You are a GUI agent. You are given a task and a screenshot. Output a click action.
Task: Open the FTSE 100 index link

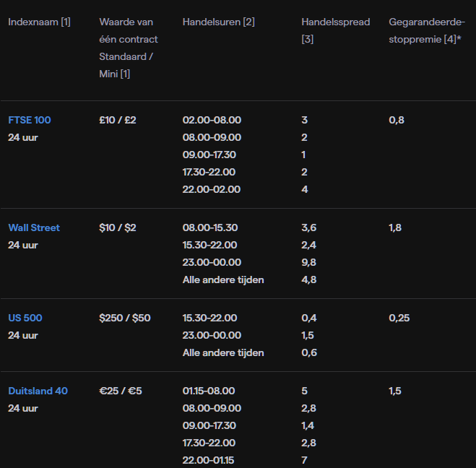click(x=30, y=120)
